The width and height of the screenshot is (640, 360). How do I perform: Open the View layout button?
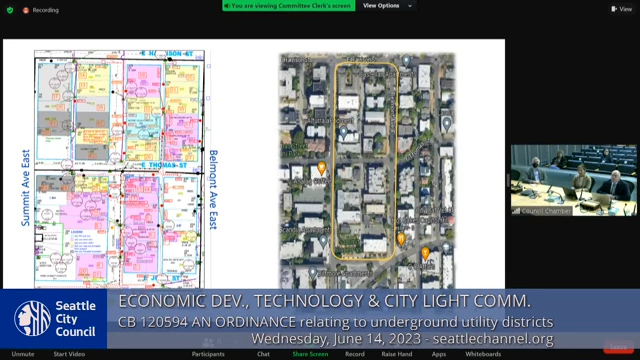(621, 9)
